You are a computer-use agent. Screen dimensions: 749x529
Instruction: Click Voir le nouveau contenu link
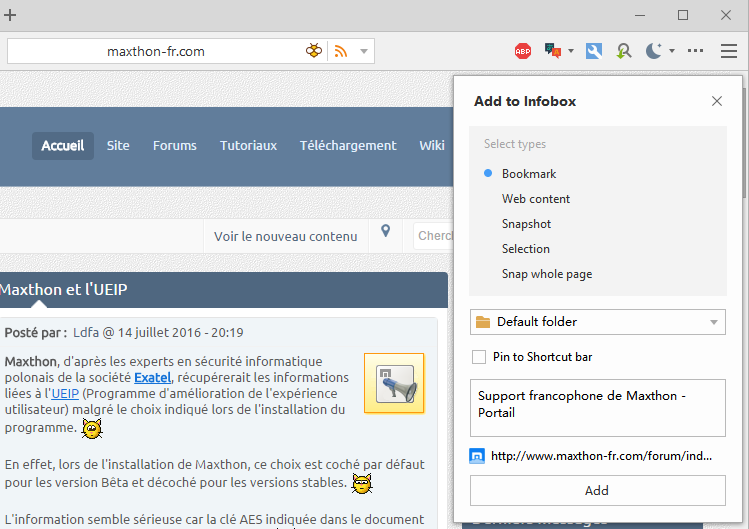point(286,237)
